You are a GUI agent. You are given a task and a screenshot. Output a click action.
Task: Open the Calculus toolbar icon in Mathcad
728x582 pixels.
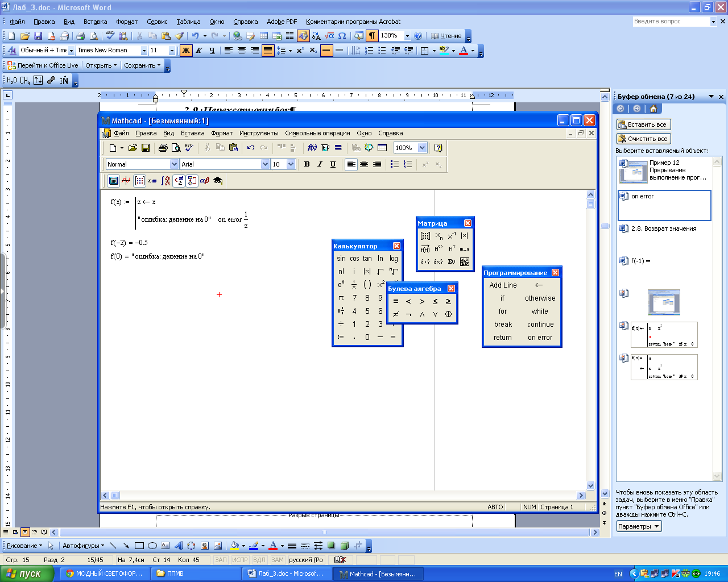pos(166,181)
